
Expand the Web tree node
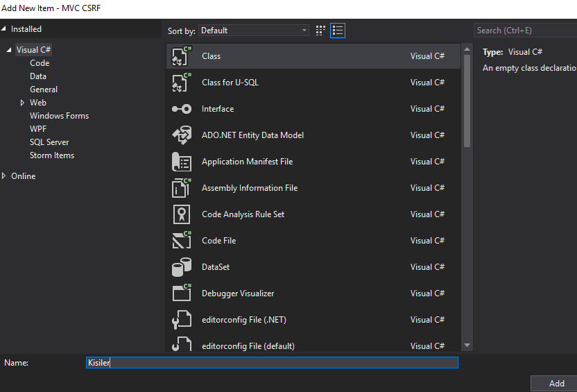pyautogui.click(x=22, y=103)
